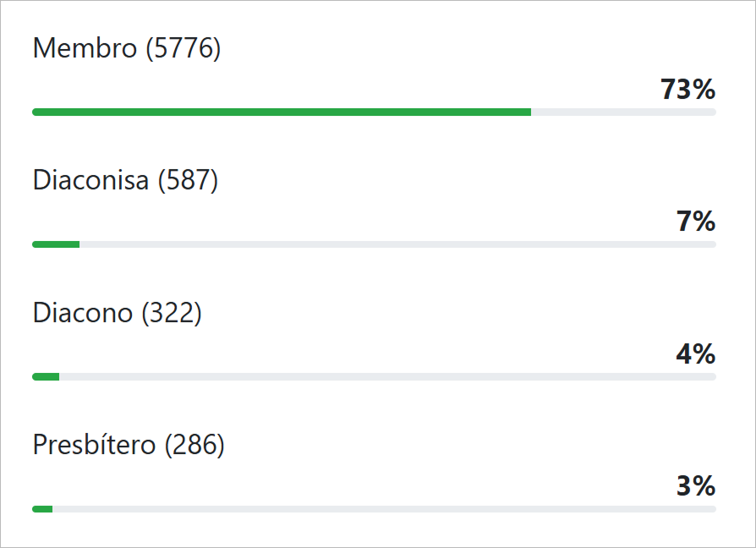
Task: Click the gray unfilled part of Diaconisa bar
Action: tap(397, 244)
